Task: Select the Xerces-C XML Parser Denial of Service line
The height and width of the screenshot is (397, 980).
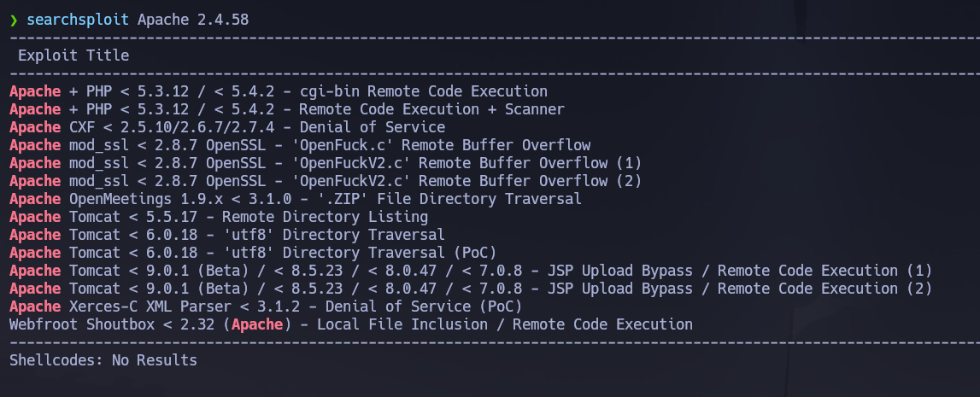Action: pos(266,307)
